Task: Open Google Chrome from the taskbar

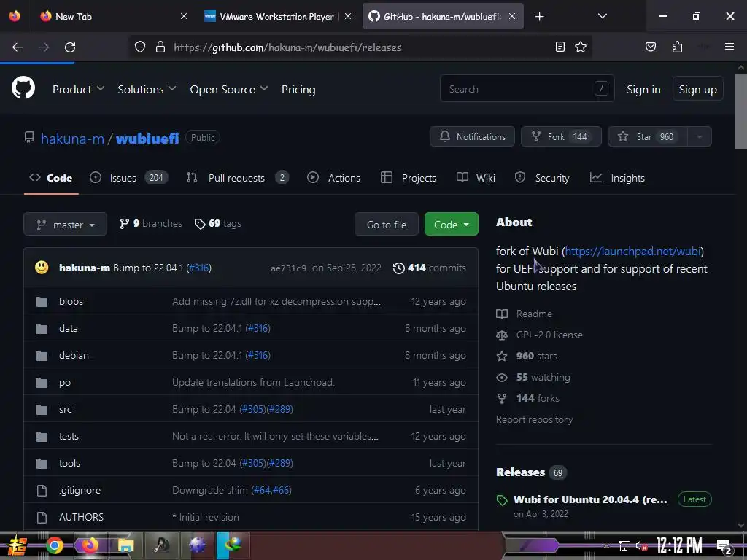Action: pos(55,545)
